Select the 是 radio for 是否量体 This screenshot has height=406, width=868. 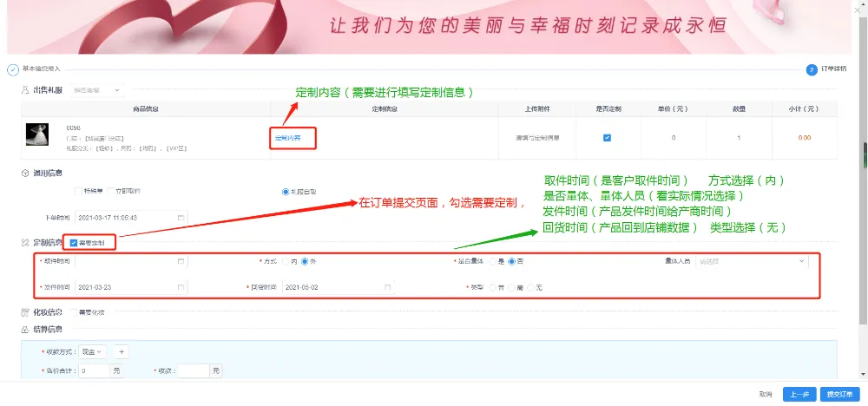[x=492, y=261]
